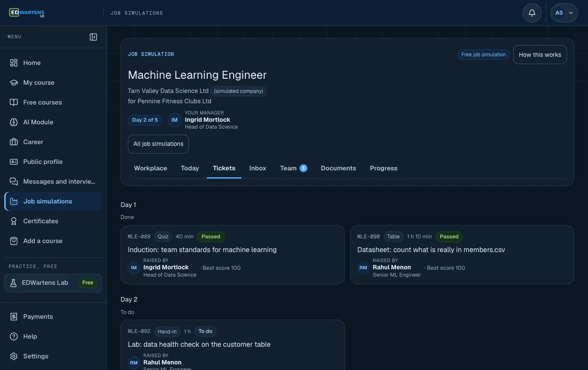Open the MLE-089 Induction ticket card

click(232, 255)
